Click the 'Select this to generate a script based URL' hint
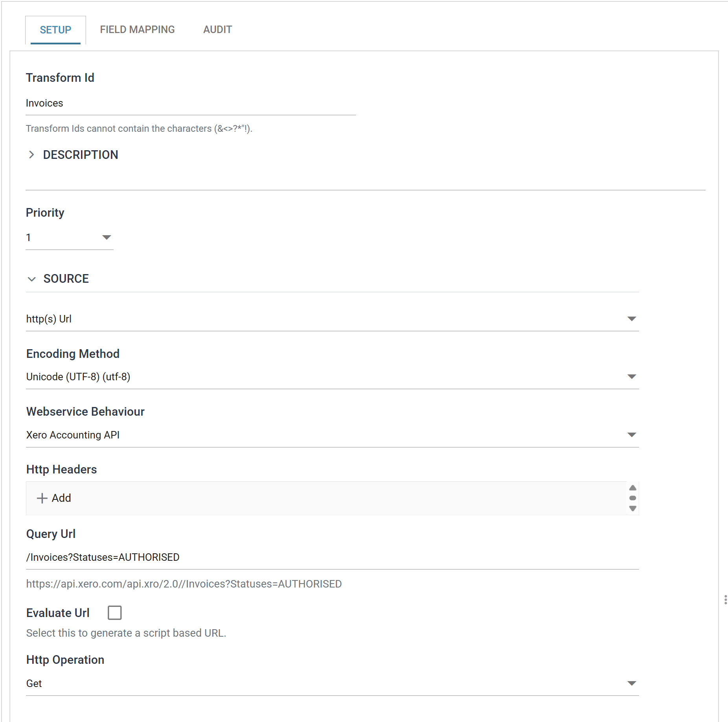The width and height of the screenshot is (728, 722). click(126, 633)
